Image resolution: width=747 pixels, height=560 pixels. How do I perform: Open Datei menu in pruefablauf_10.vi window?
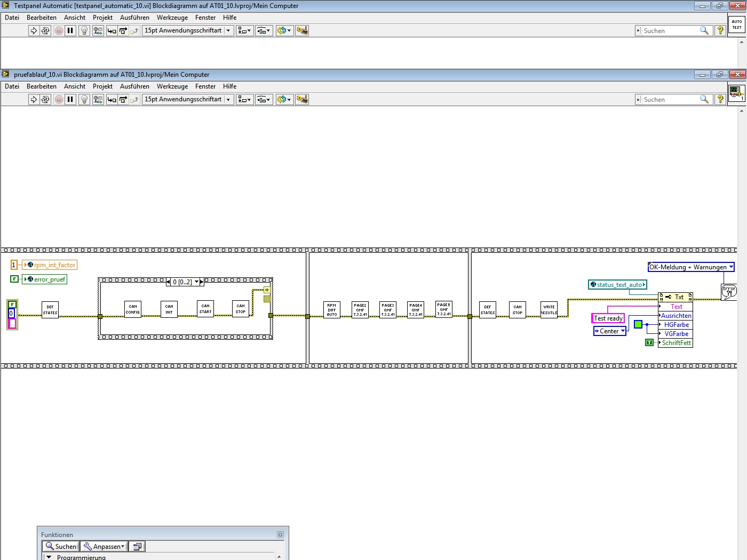coord(12,86)
